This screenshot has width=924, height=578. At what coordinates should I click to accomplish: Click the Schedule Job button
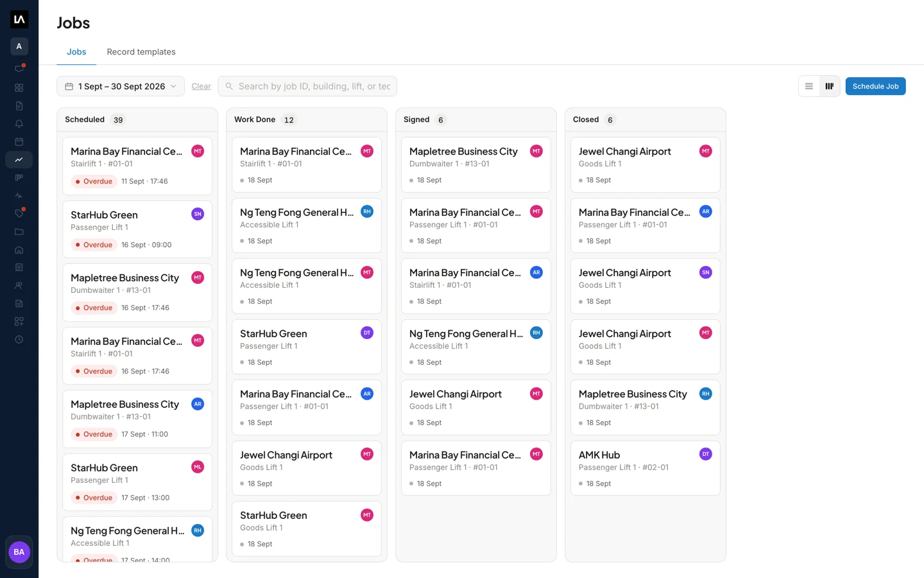(x=875, y=86)
